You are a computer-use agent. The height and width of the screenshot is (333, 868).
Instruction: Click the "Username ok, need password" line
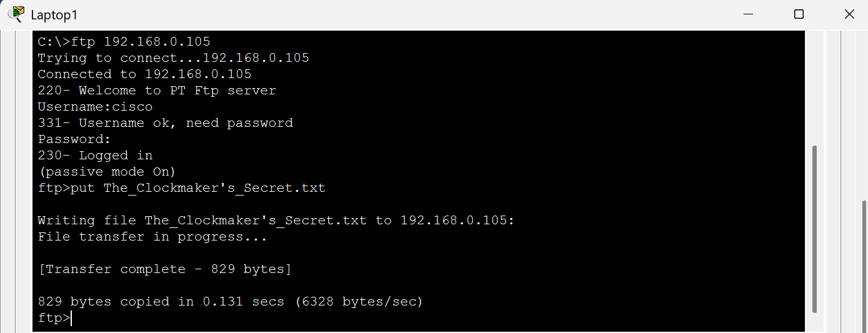[165, 123]
